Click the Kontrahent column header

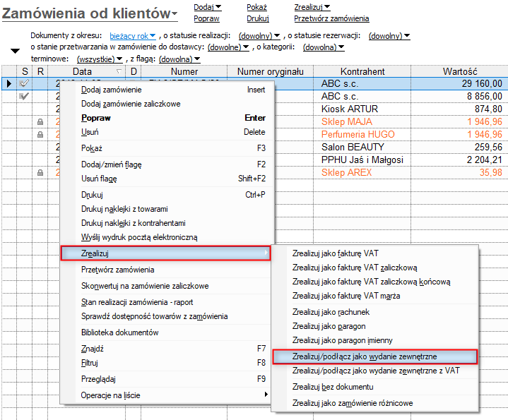click(362, 71)
